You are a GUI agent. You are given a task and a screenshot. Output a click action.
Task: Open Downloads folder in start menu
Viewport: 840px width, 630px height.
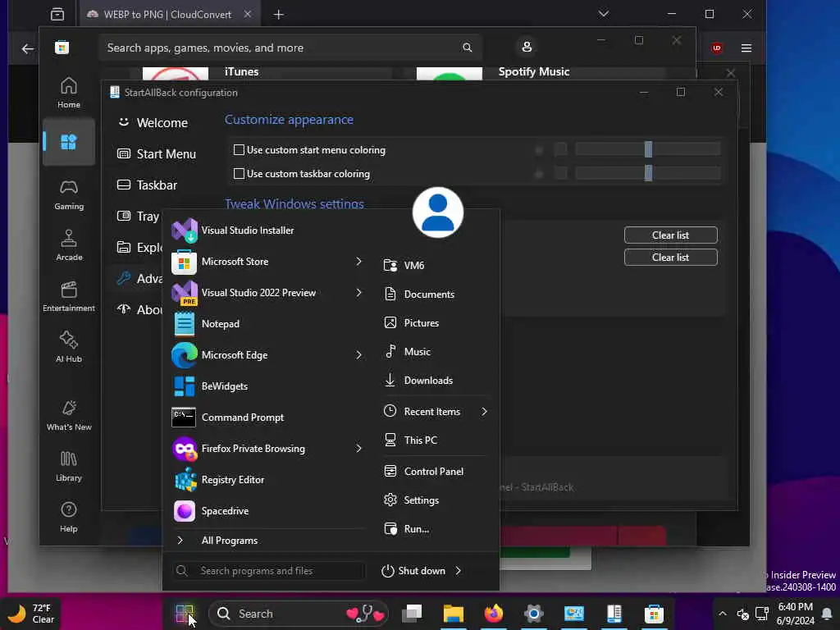click(436, 381)
